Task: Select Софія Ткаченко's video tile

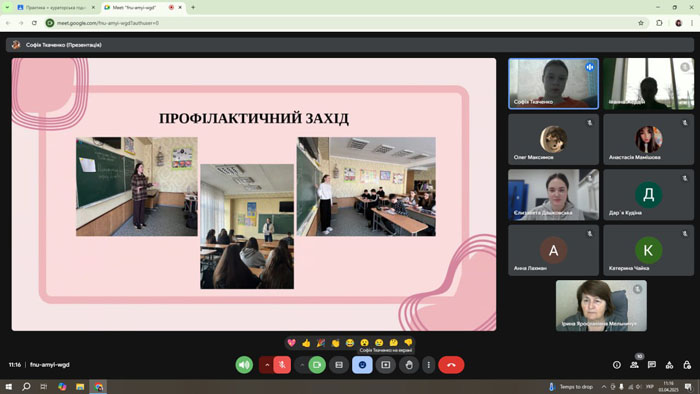Action: pos(554,84)
